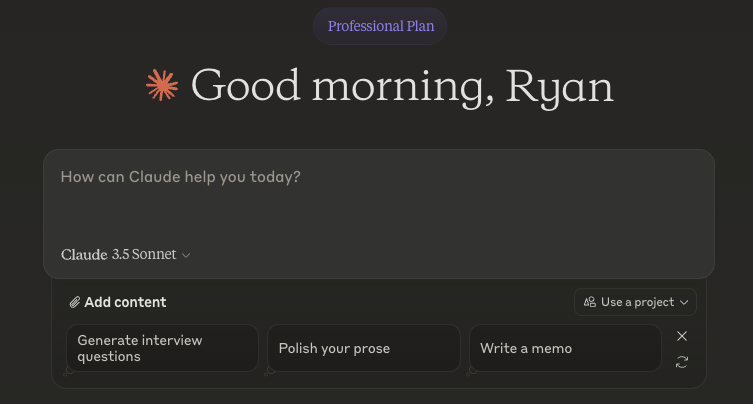Click the Add content label

(125, 302)
